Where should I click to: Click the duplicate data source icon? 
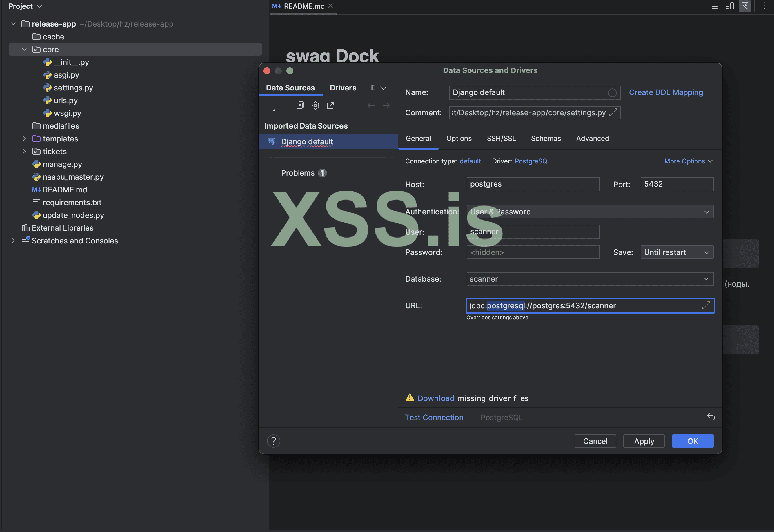(300, 106)
